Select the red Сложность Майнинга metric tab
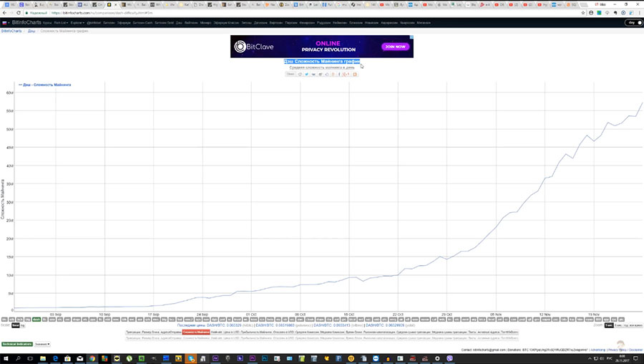This screenshot has width=644, height=364. [196, 332]
